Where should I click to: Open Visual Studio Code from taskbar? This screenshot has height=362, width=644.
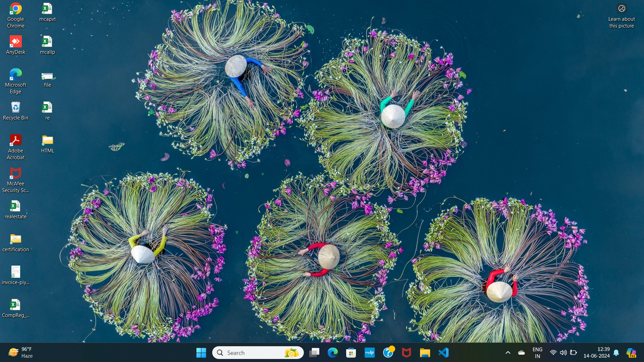[444, 353]
